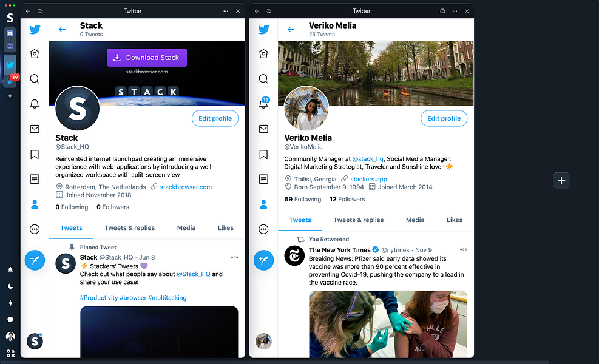Open Notifications bell showing 19 in Veriko pane
The image size is (599, 364).
coord(263,103)
